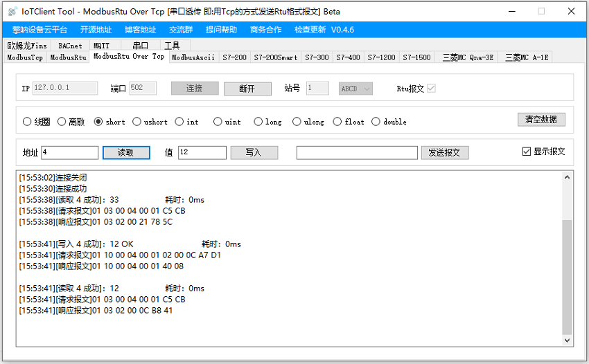Viewport: 589px width, 364px height.
Task: Switch to the S7-200Smart tab
Action: coord(276,57)
